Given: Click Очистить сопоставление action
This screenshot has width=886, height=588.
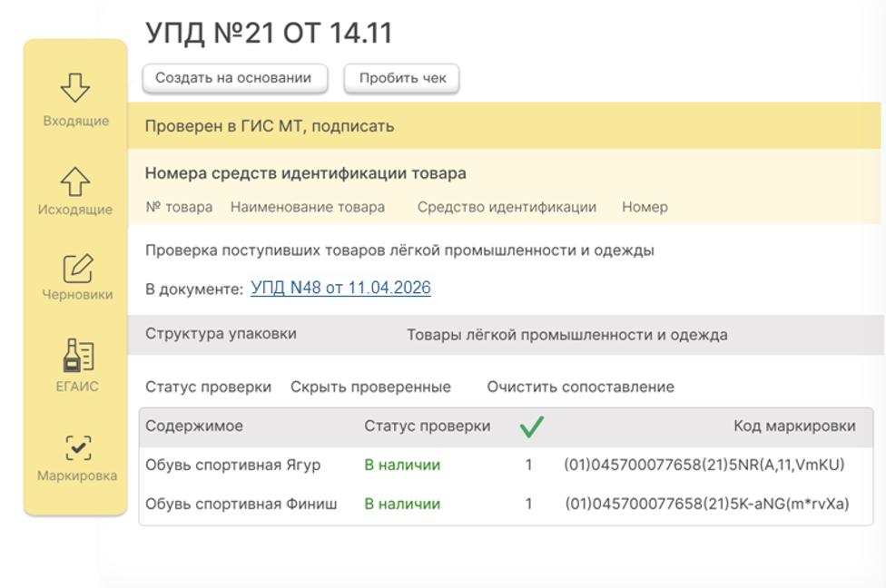Looking at the screenshot, I should [580, 387].
